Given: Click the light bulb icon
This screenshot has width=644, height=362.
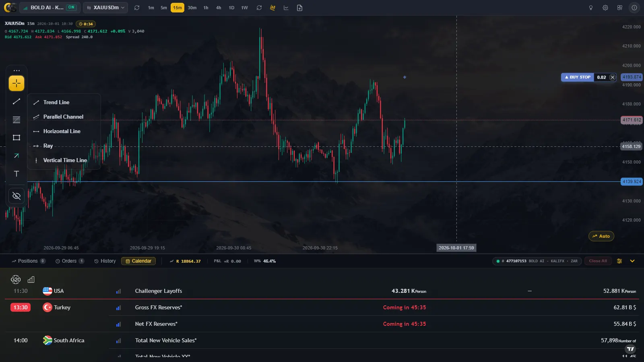Looking at the screenshot, I should pos(591,8).
